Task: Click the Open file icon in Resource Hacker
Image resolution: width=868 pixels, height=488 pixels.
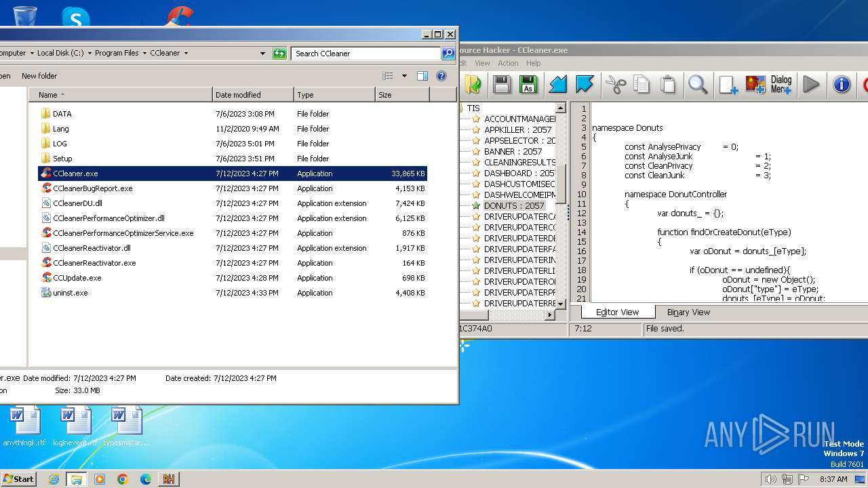Action: [473, 84]
